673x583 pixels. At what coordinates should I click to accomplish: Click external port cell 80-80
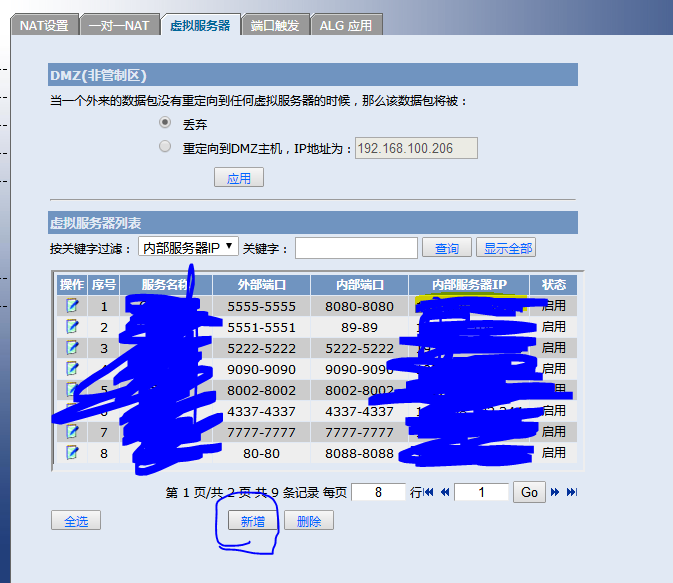coord(261,453)
